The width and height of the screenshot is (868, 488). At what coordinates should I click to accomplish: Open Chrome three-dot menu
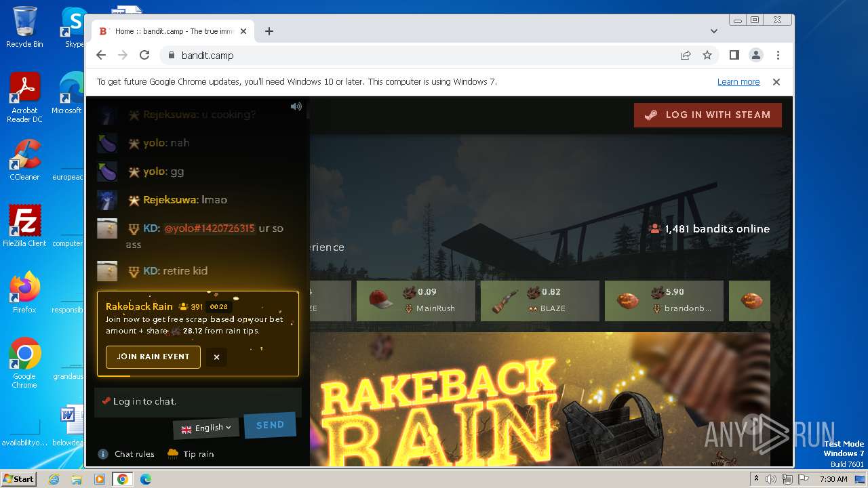tap(778, 56)
